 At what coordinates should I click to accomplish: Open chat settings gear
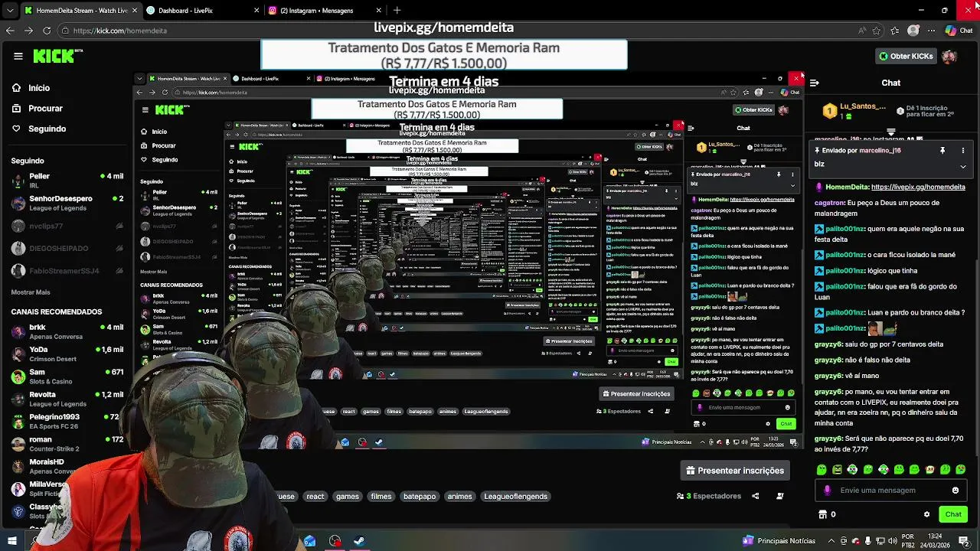tap(926, 514)
